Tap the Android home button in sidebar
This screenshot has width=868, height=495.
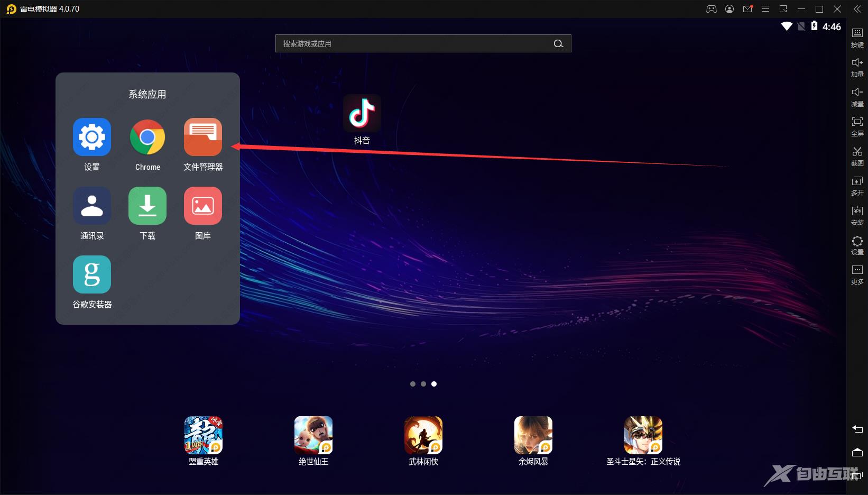click(857, 452)
